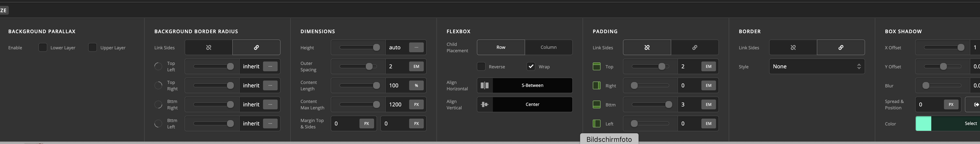Click the Bildschirmfoto tooltip label
This screenshot has height=144, width=980.
609,139
